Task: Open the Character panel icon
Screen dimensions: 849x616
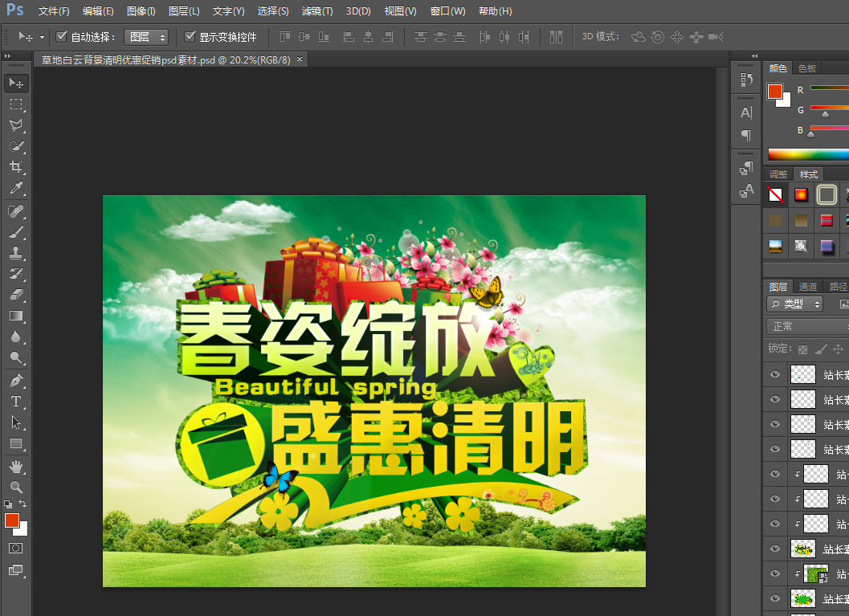Action: [x=747, y=112]
